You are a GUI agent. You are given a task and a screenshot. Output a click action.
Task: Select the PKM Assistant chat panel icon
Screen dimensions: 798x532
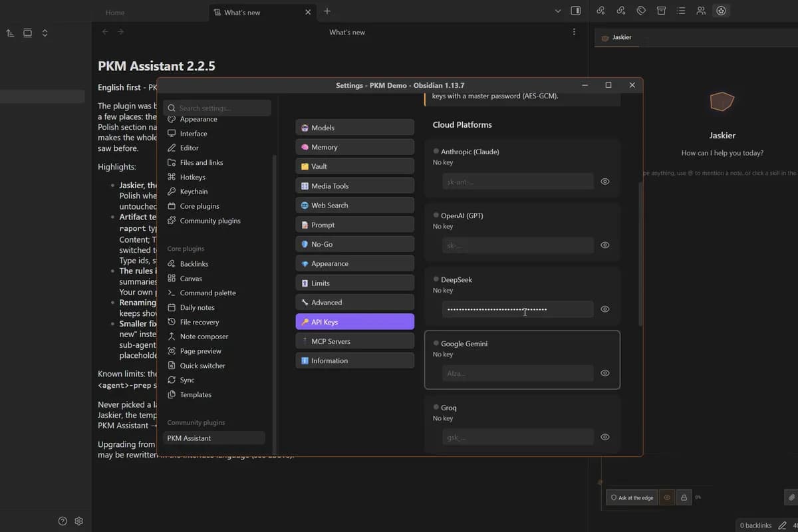click(721, 11)
